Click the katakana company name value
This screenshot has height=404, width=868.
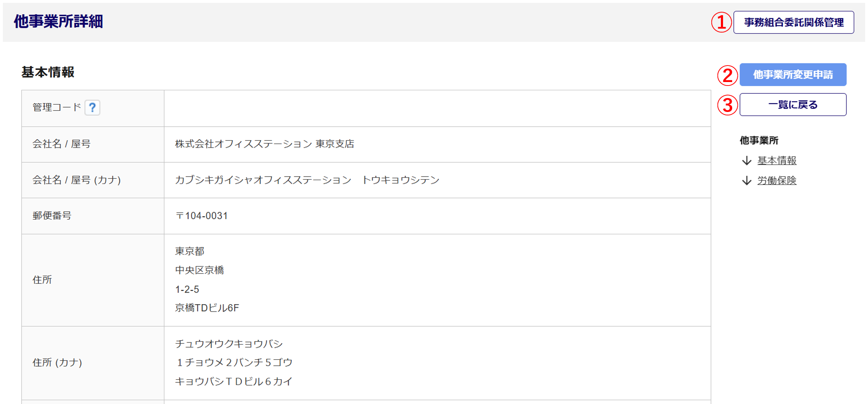click(x=307, y=180)
